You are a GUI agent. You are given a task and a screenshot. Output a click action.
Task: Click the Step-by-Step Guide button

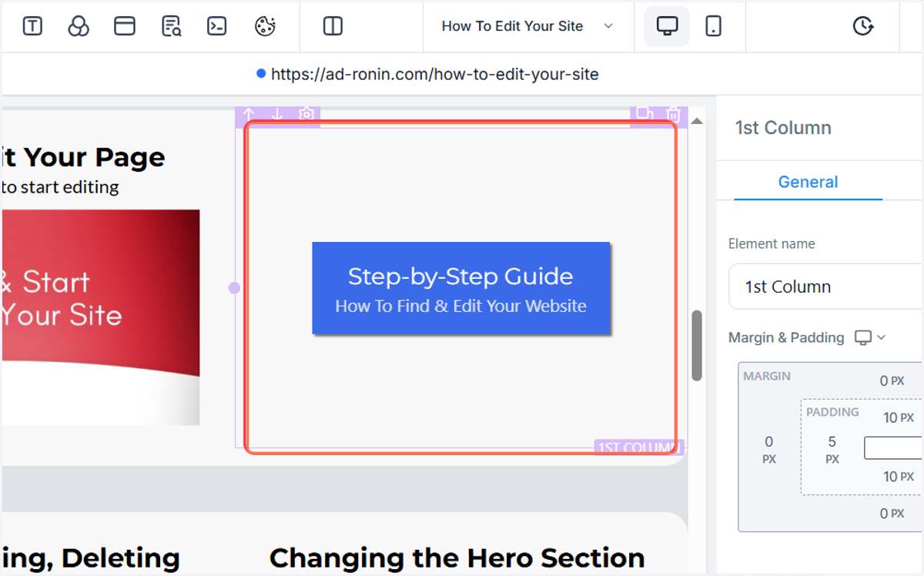460,288
